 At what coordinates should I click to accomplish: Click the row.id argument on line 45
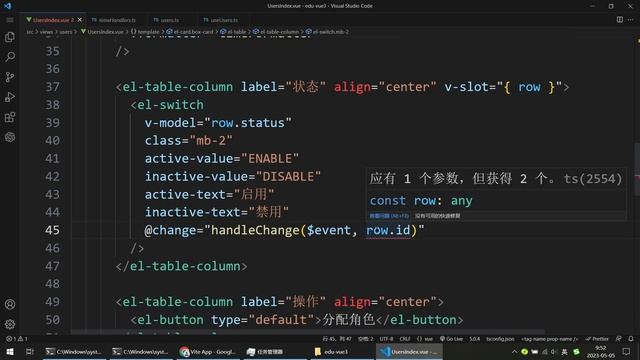[x=388, y=230]
